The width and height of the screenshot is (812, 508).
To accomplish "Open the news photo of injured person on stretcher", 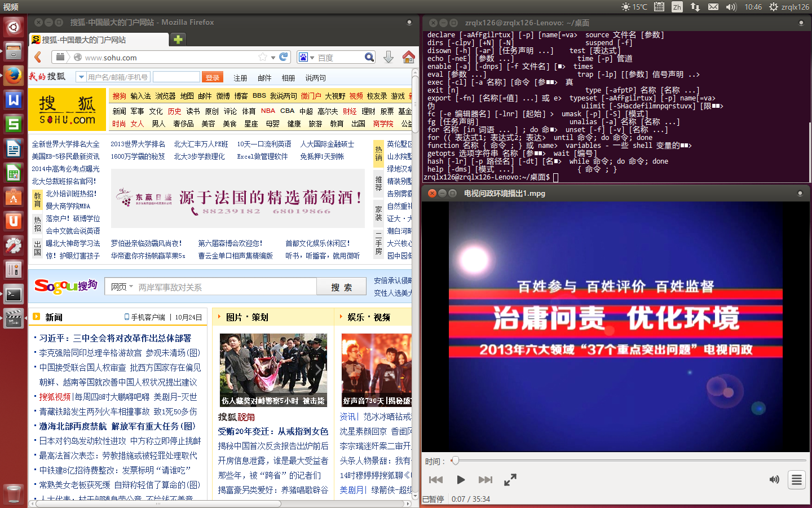I will [273, 370].
